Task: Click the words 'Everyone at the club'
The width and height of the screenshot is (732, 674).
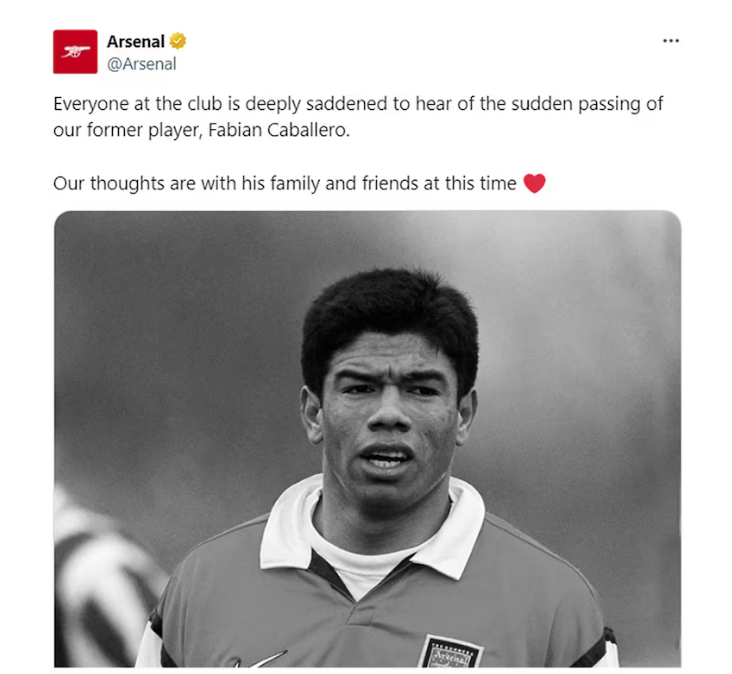Action: (x=138, y=104)
